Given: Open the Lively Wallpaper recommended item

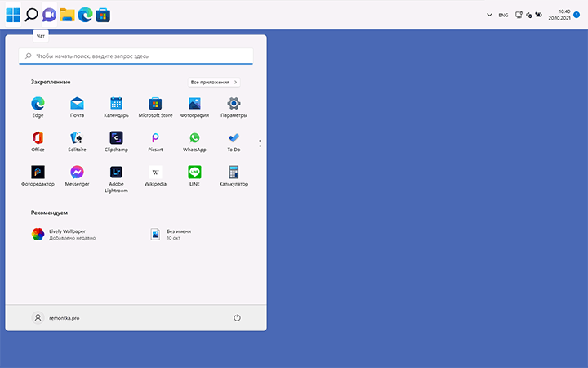Looking at the screenshot, I should 64,235.
